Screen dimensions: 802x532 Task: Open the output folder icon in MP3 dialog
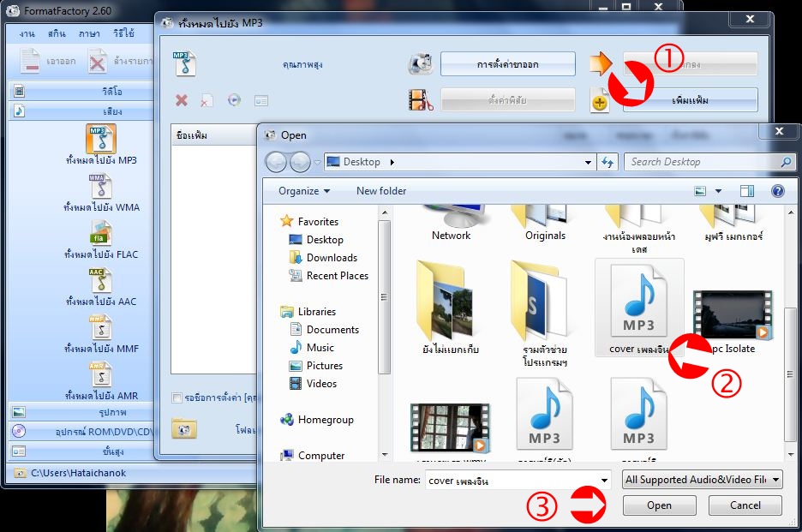184,428
